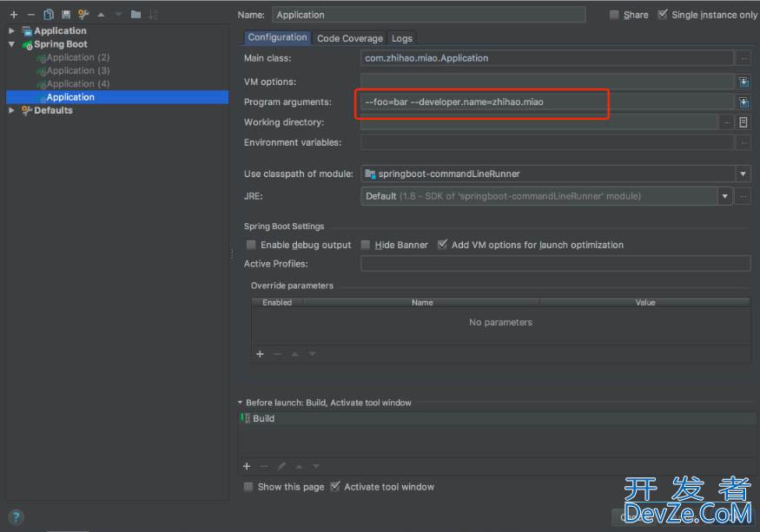Click the Name column header in parameters
Screen dimensions: 760x532
(421, 302)
